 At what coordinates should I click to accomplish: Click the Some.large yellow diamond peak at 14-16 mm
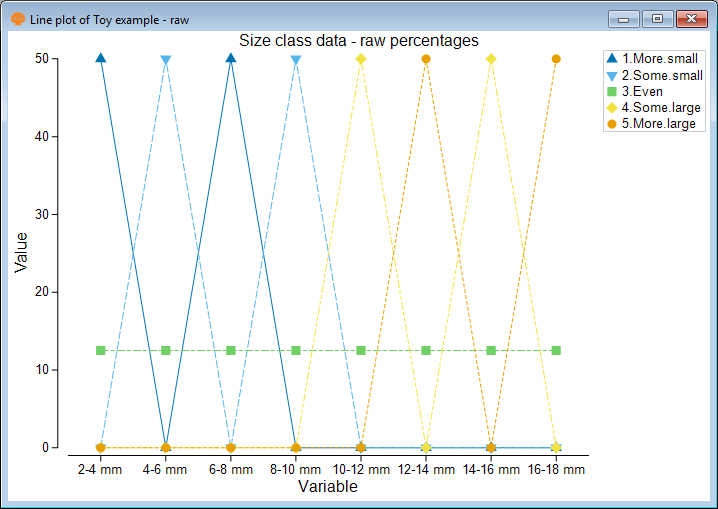(x=491, y=59)
